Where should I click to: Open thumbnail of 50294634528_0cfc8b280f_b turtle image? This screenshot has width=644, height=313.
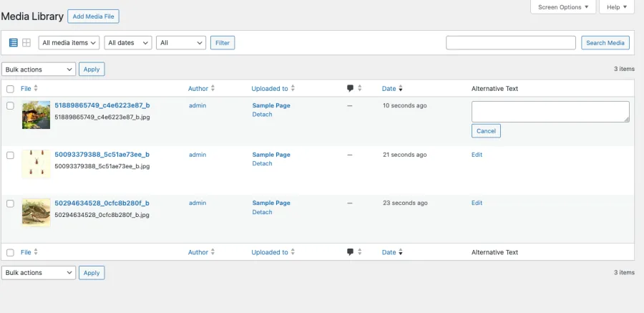pyautogui.click(x=36, y=213)
